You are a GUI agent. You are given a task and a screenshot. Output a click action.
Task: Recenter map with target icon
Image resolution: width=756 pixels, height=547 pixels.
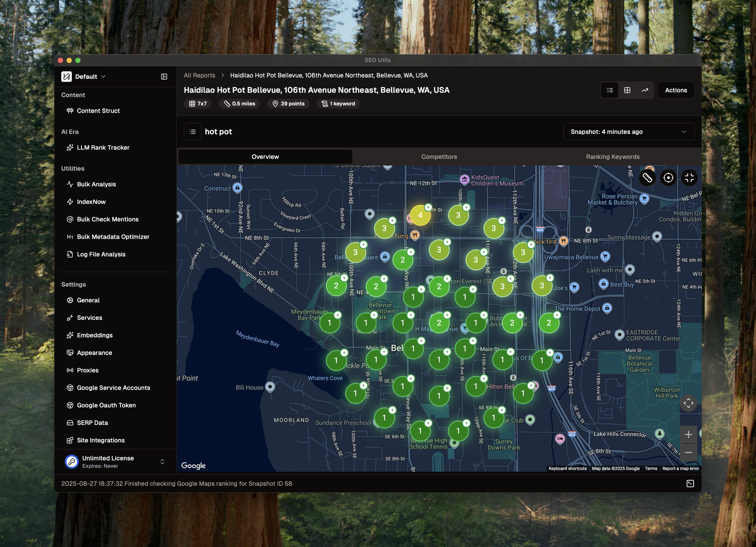668,178
